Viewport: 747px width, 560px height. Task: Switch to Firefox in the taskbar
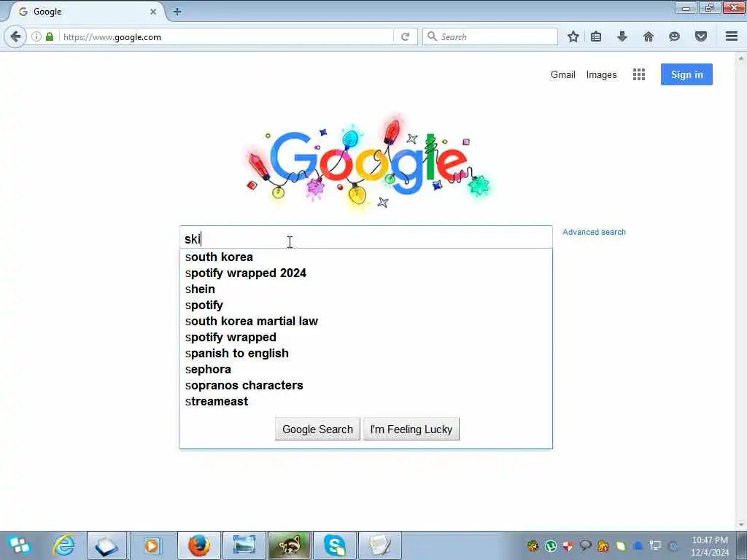[198, 545]
